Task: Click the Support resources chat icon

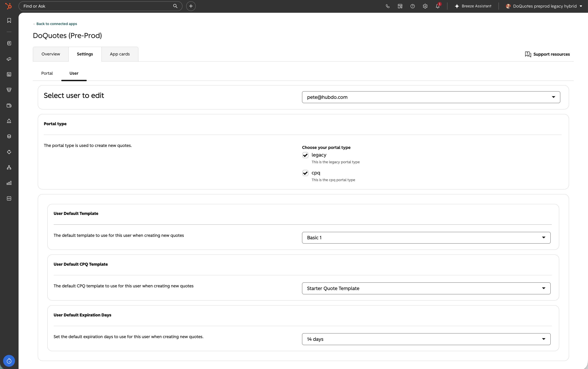Action: (528, 54)
